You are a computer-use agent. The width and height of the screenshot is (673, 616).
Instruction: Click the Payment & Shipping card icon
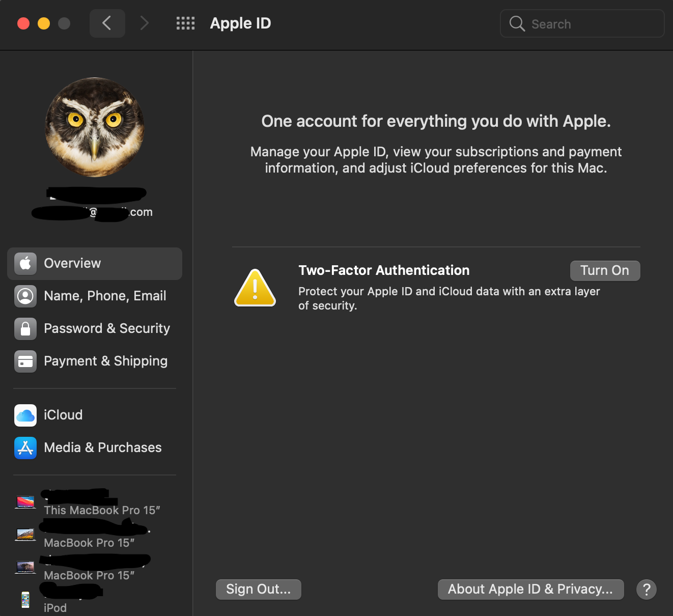pyautogui.click(x=25, y=361)
